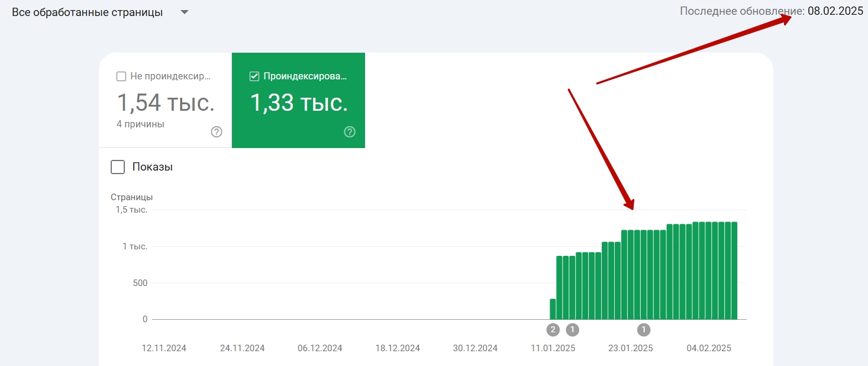Click the shortest first green bar in chart
Viewport: 868px width, 366px height.
[x=553, y=309]
